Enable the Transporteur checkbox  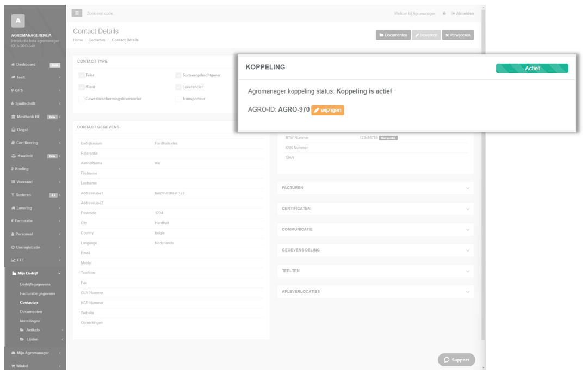178,99
